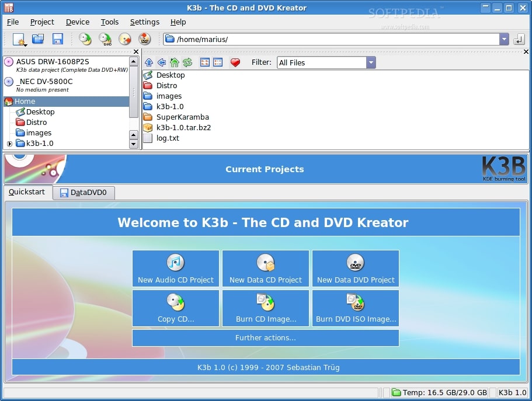Switch file browser to icon view
This screenshot has width=532, height=401.
coord(205,62)
